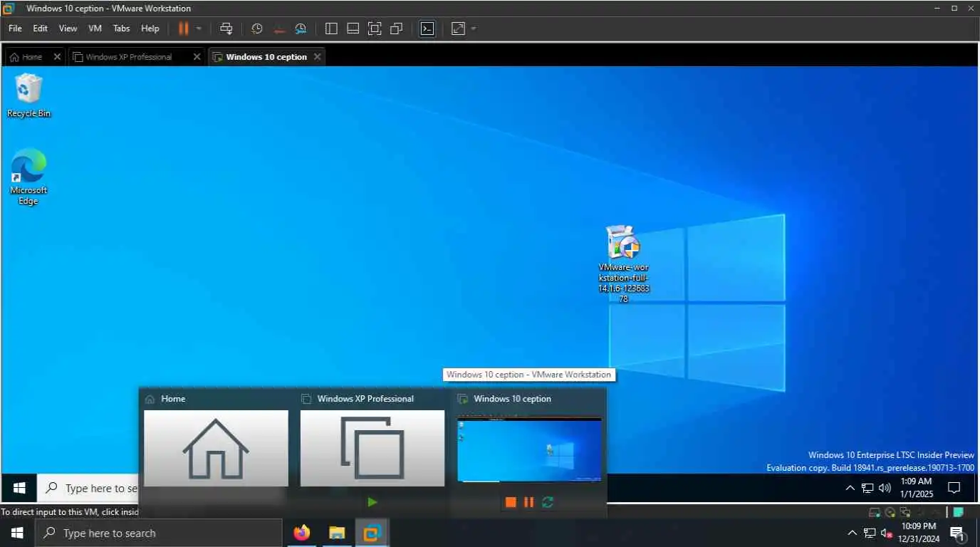
Task: Open the File menu
Action: click(15, 28)
